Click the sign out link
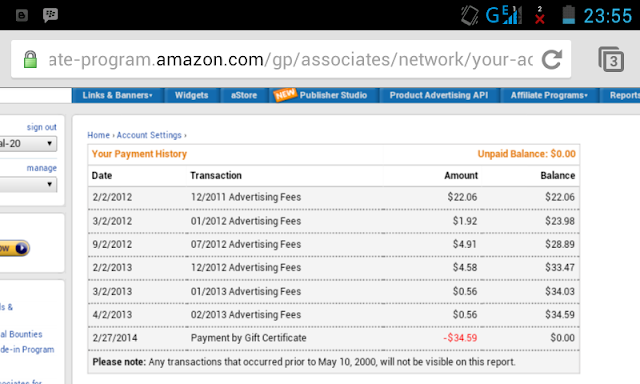Viewport: 640px width, 384px height. [42, 127]
